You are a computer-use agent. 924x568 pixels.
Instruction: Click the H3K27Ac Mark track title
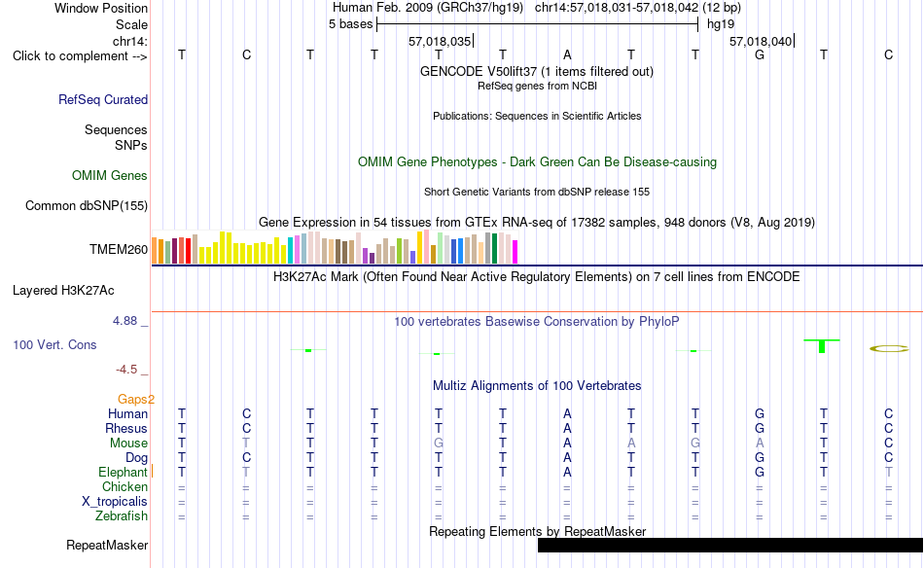pyautogui.click(x=537, y=277)
